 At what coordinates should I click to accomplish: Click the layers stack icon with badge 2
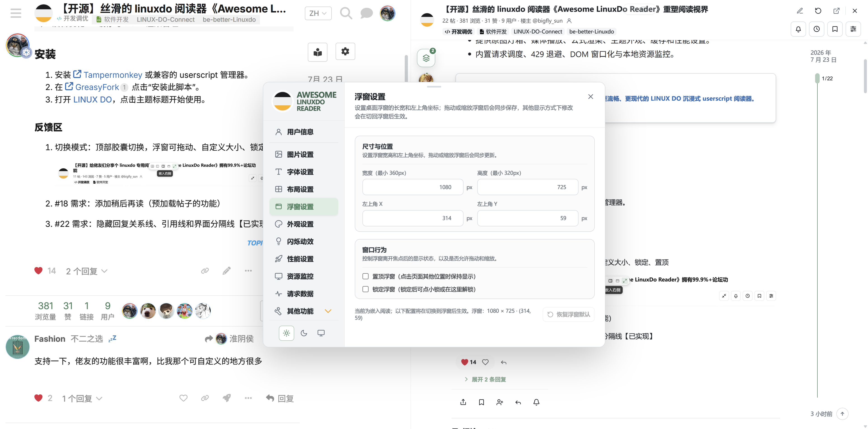(426, 58)
